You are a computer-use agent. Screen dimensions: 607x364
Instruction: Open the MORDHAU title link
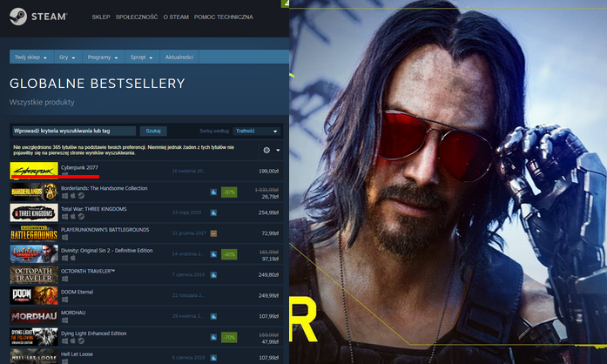(73, 313)
